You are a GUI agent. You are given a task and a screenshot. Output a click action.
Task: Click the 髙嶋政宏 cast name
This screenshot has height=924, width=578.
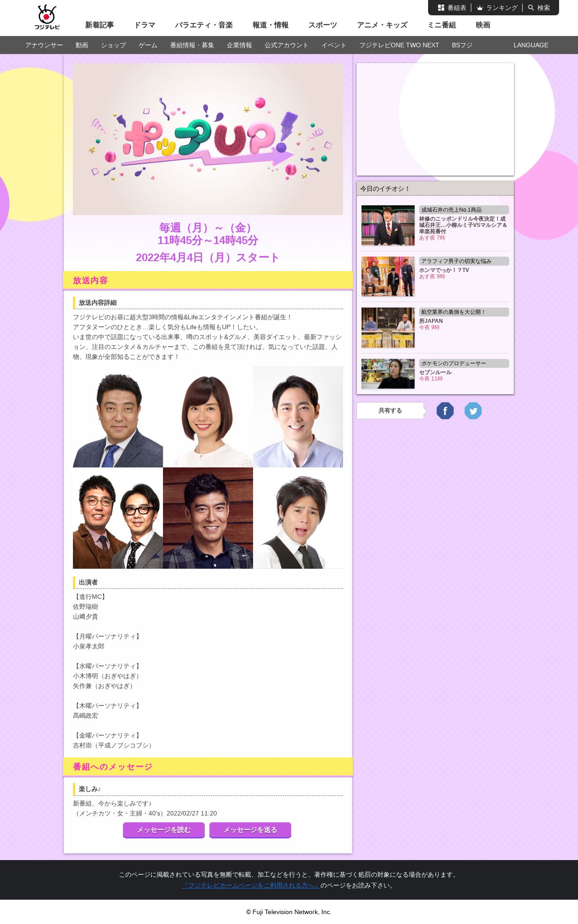[86, 716]
